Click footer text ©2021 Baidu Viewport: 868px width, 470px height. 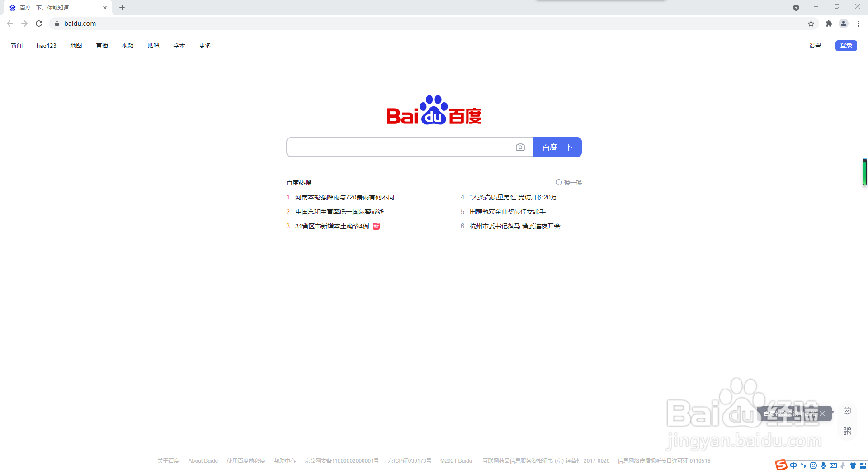[x=456, y=461]
